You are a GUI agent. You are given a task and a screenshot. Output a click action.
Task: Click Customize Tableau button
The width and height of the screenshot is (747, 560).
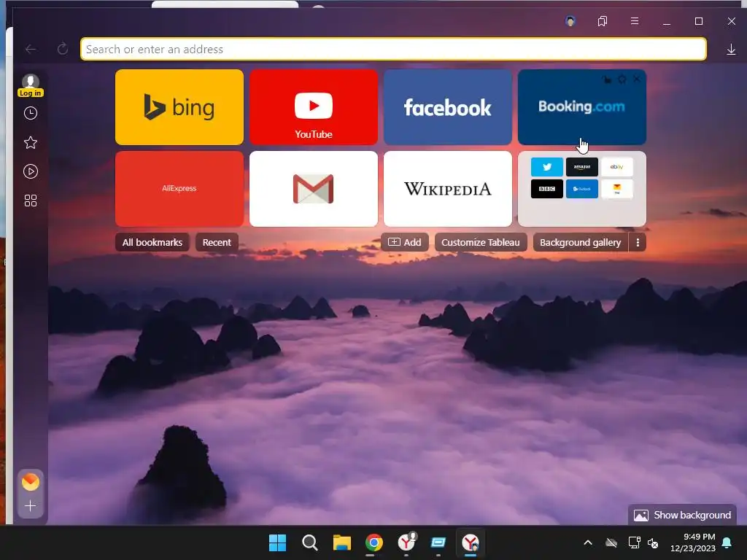click(x=481, y=242)
